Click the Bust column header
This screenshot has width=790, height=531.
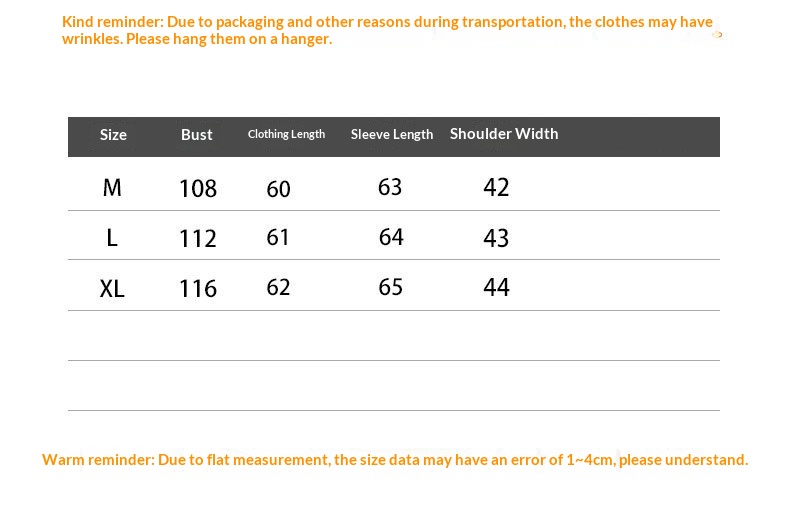coord(196,135)
